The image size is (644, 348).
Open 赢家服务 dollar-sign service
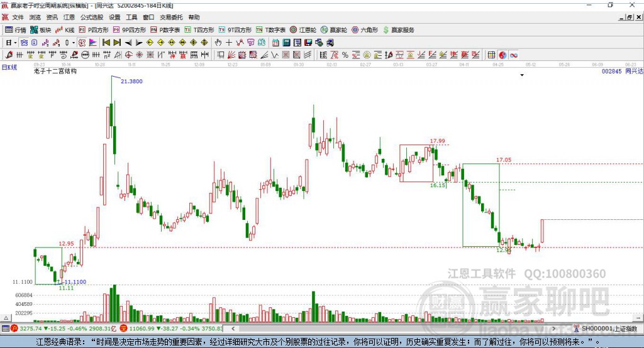pyautogui.click(x=398, y=30)
